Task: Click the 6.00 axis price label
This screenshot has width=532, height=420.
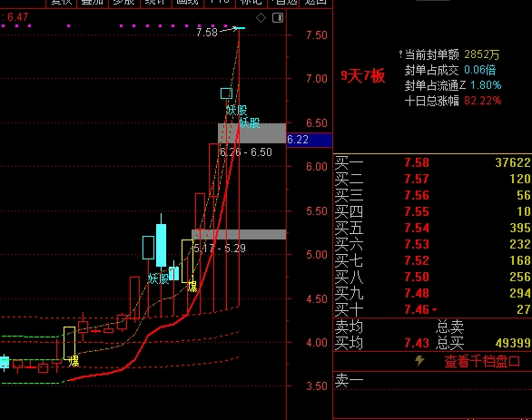Action: (x=317, y=166)
